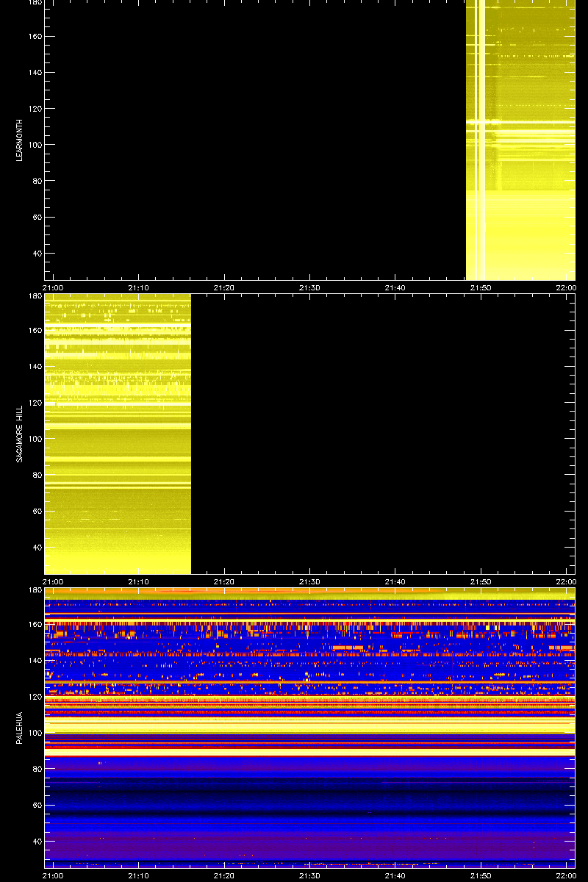This screenshot has height=882, width=588.
Task: Click the 21:40 tick under Palehua plot
Action: 395,875
